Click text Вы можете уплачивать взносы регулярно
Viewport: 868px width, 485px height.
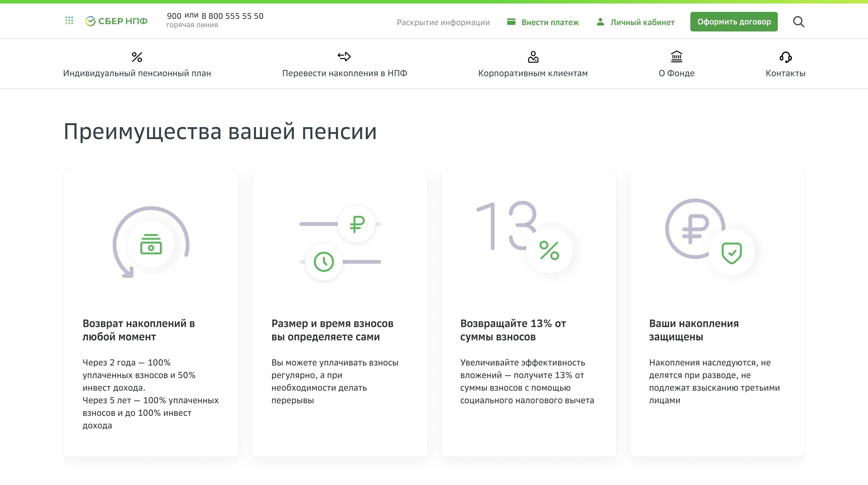click(x=335, y=382)
